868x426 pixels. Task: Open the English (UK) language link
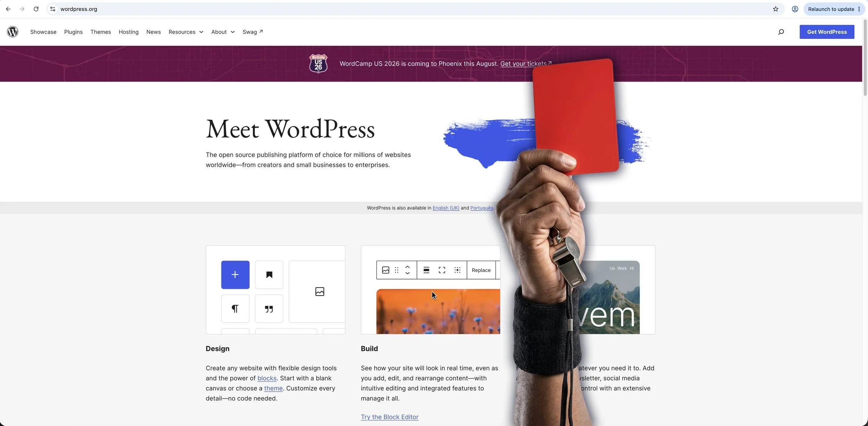[x=446, y=208]
